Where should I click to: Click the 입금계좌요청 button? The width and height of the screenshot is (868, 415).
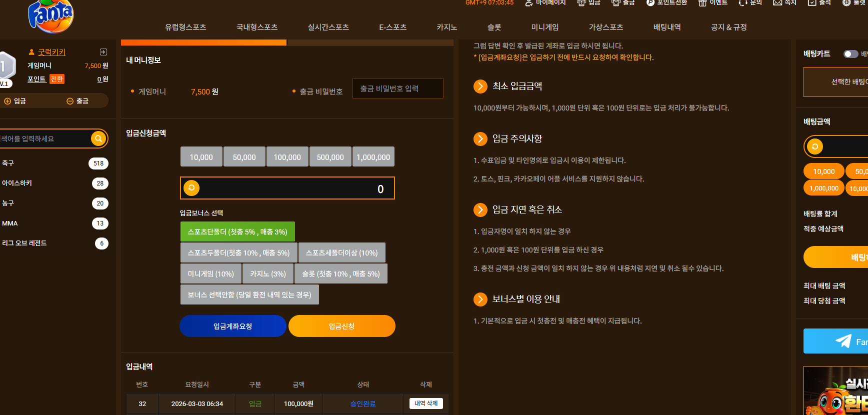(x=233, y=326)
